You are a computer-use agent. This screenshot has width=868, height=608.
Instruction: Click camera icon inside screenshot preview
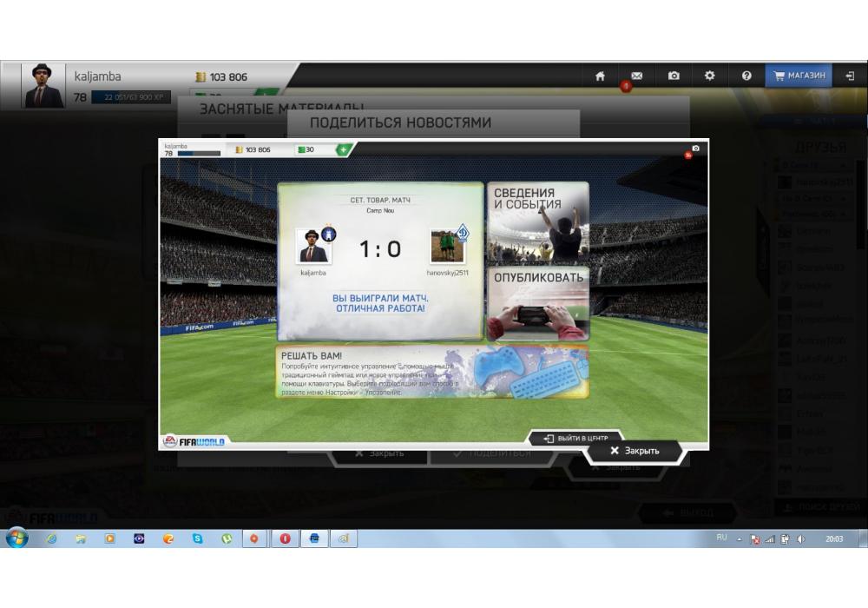tap(696, 149)
